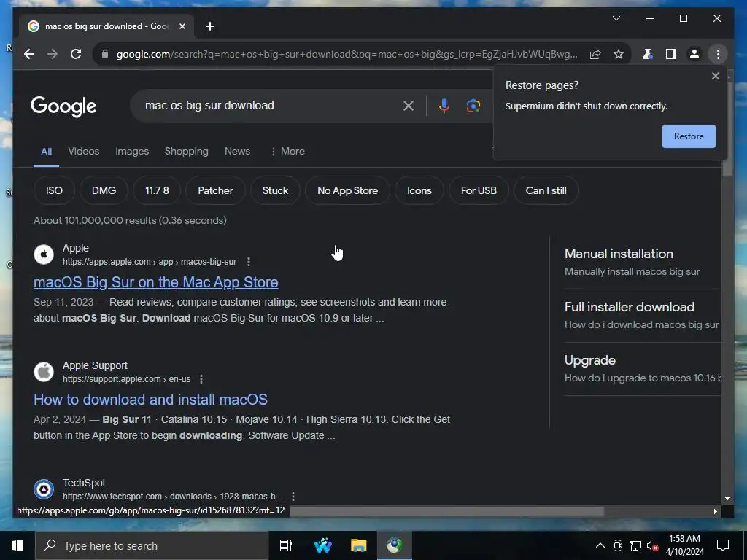
Task: Open the Upgrade suggestion
Action: 642,368
